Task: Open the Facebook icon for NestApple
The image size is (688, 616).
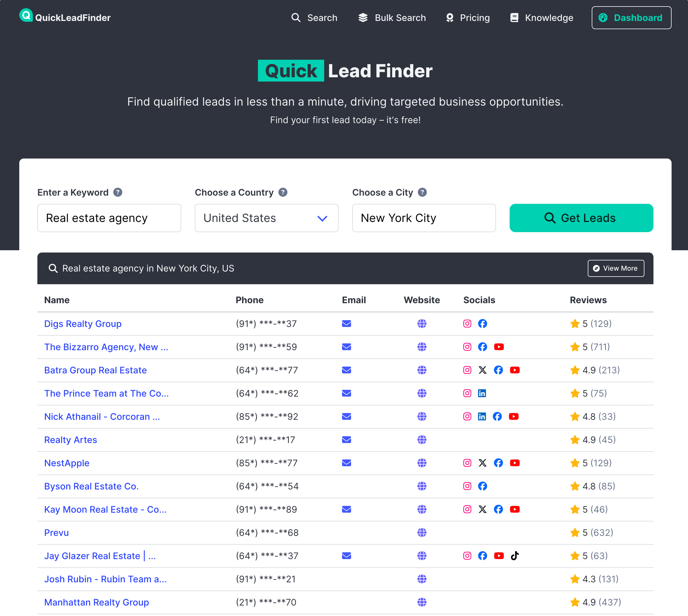Action: [498, 463]
